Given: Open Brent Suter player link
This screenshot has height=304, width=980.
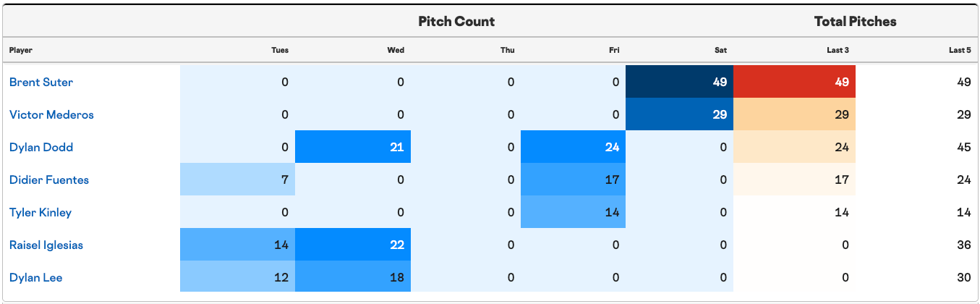Looking at the screenshot, I should [41, 82].
